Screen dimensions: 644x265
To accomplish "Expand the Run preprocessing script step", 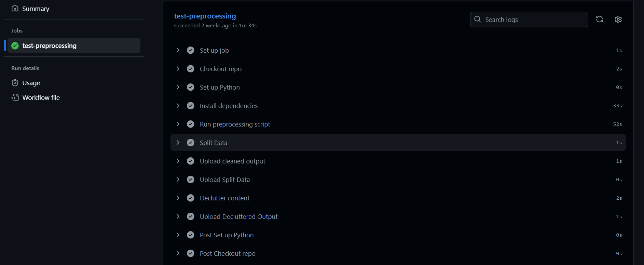I will (178, 124).
